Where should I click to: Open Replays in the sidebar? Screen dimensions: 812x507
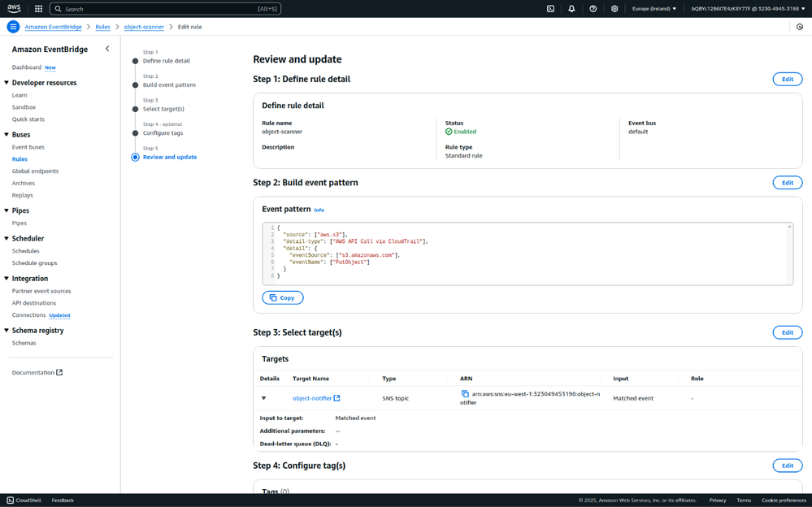click(22, 195)
